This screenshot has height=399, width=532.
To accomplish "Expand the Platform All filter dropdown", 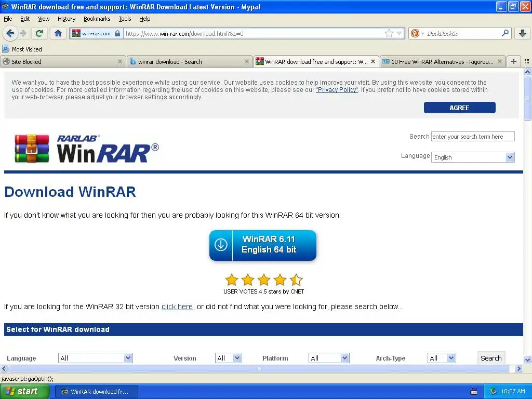I will [x=329, y=358].
